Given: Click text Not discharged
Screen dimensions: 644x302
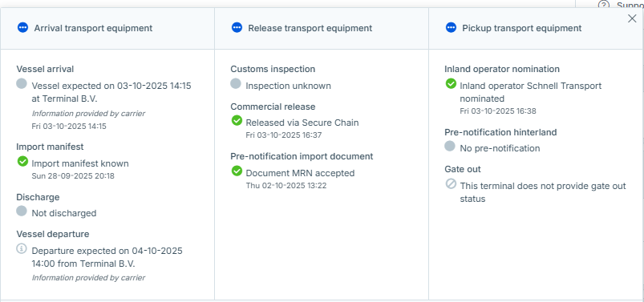Looking at the screenshot, I should (x=64, y=213).
